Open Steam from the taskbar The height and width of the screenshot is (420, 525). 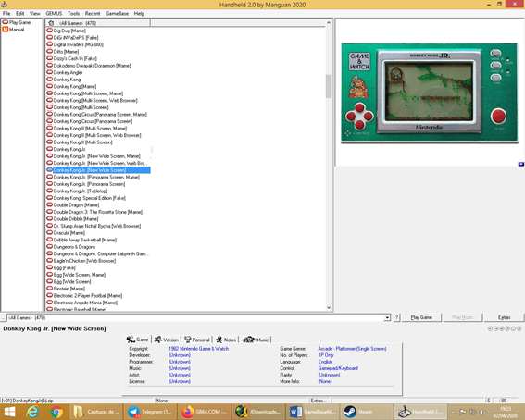point(367,412)
